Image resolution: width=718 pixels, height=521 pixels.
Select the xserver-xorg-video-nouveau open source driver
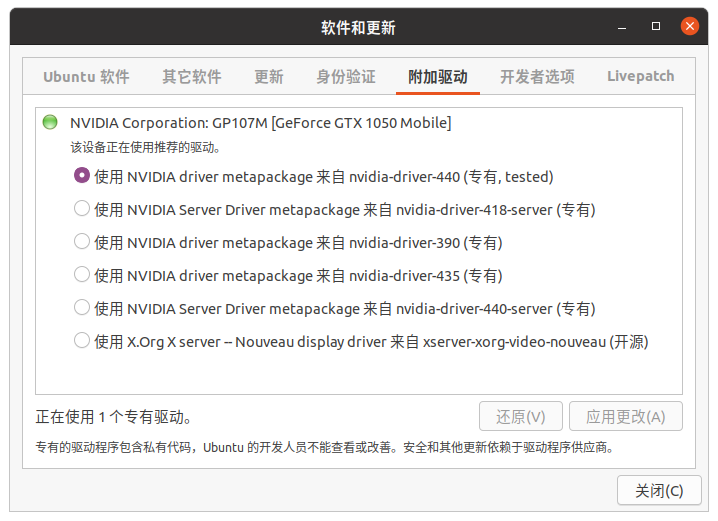tap(82, 340)
